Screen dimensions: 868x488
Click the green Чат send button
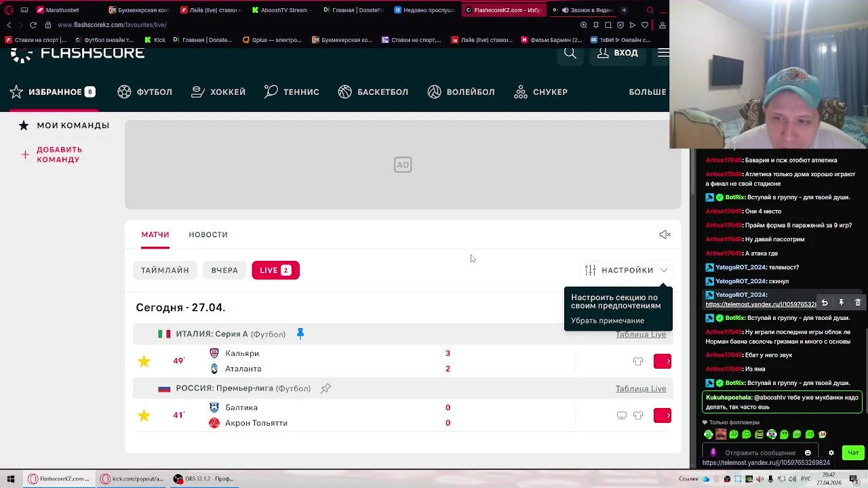853,453
